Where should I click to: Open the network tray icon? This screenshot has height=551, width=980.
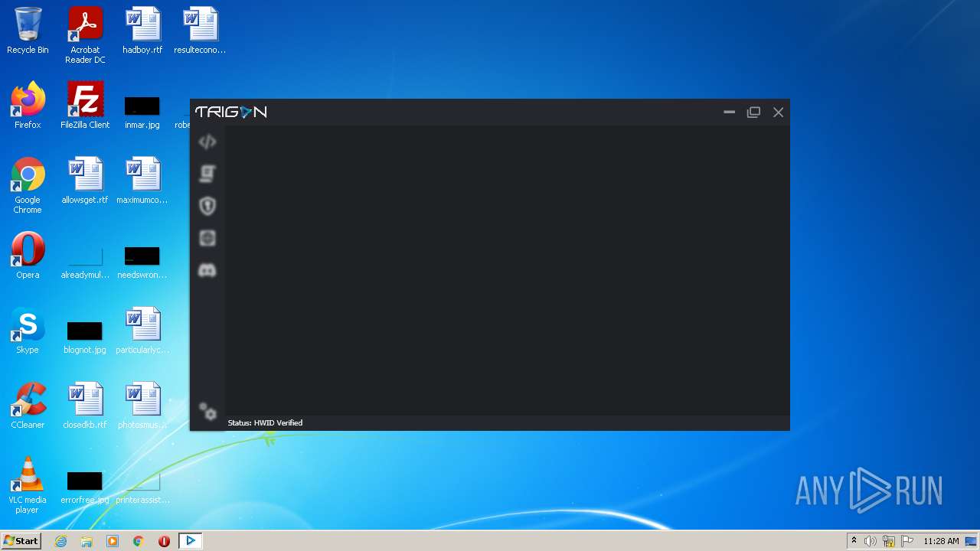[889, 541]
